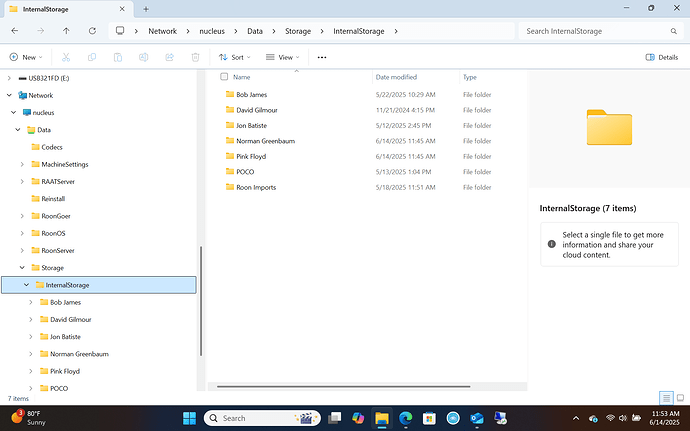Click the chevron after InternalStorage breadcrumb
Image resolution: width=690 pixels, height=431 pixels.
[x=396, y=31]
